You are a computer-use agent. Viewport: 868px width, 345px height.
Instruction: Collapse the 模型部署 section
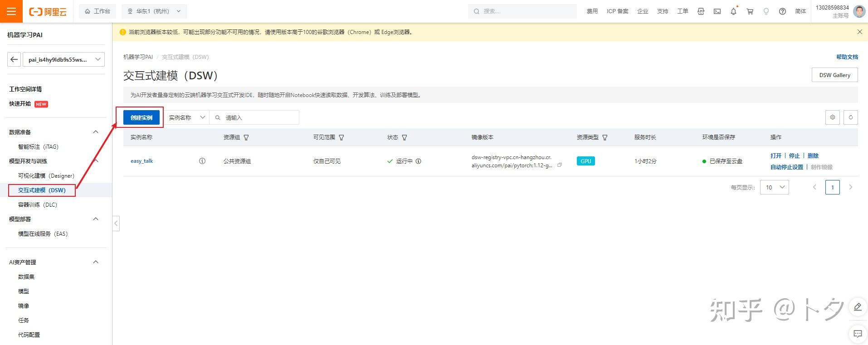pyautogui.click(x=96, y=219)
